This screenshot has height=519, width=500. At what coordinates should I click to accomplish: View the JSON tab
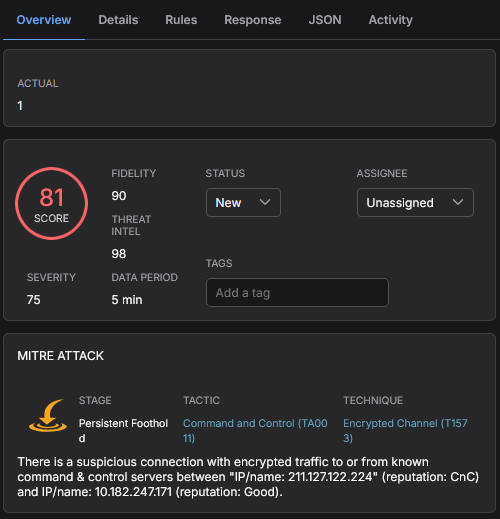pyautogui.click(x=325, y=20)
